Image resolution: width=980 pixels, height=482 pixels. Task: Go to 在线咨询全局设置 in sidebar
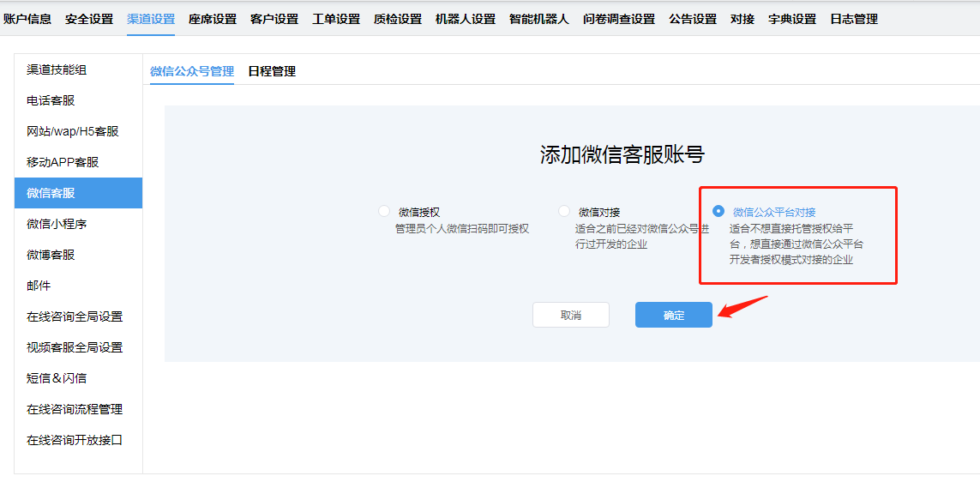coord(79,316)
